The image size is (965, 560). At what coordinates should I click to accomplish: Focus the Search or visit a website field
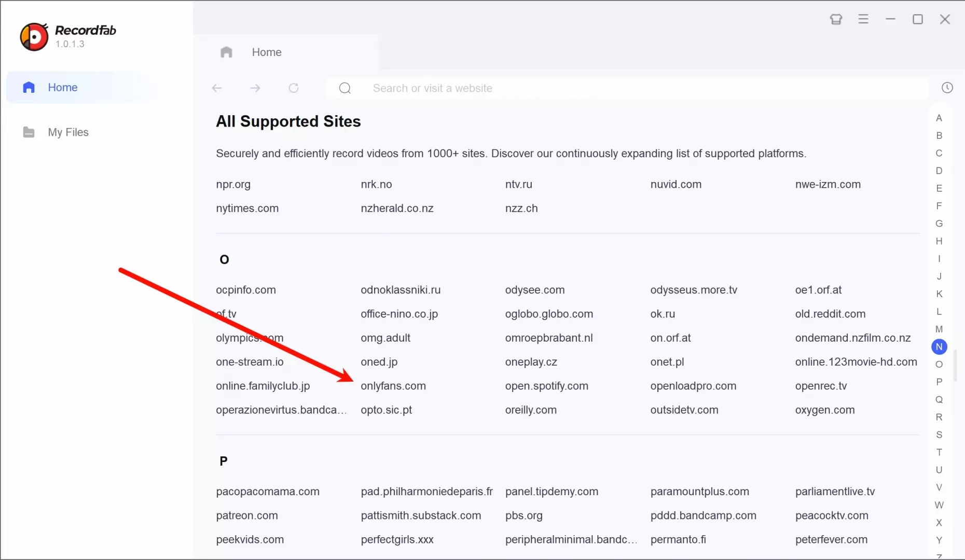627,88
